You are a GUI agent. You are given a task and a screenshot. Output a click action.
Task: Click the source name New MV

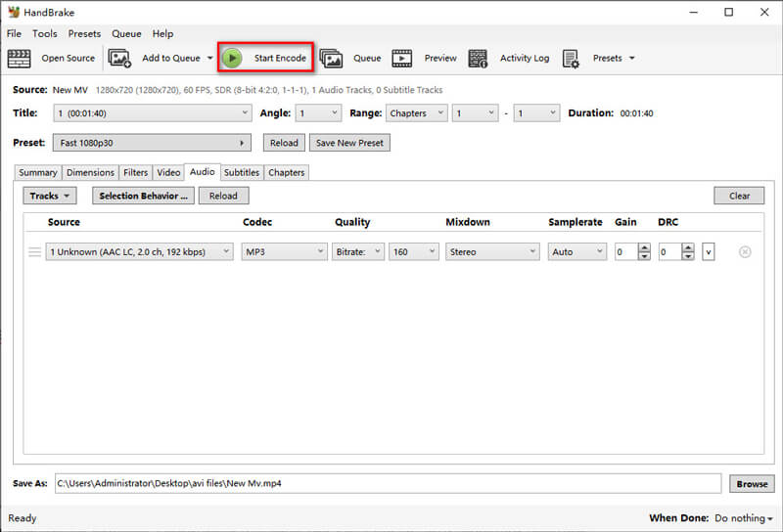(x=70, y=90)
